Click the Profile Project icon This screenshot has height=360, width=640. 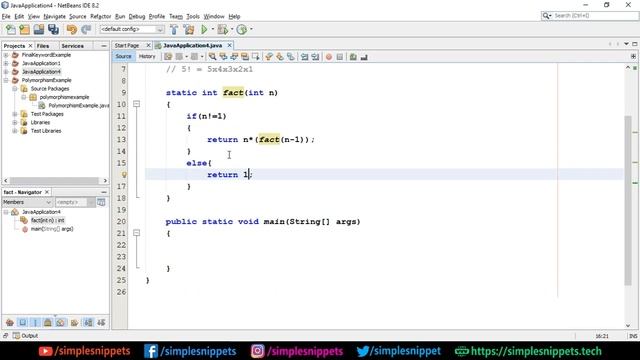(x=242, y=29)
